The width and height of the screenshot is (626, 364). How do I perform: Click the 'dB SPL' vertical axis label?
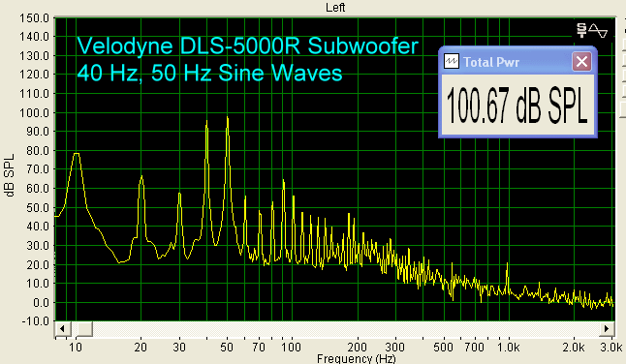(x=10, y=175)
